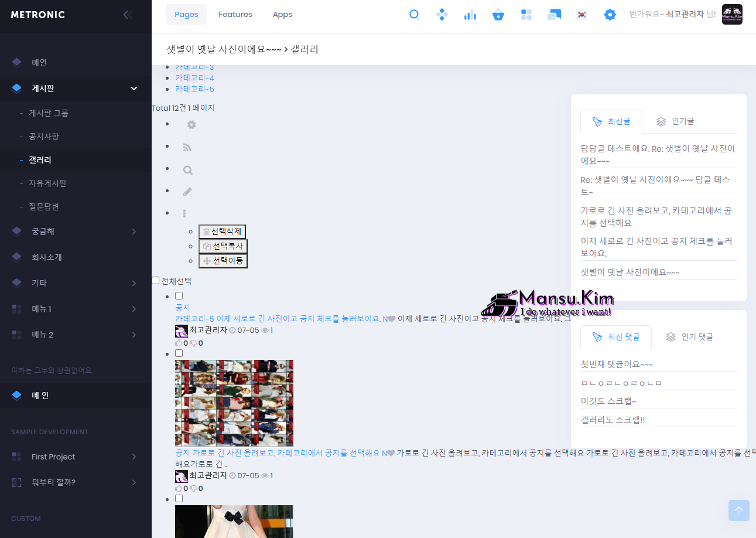Open recent comment '이것도 스크랩~'
The image size is (756, 538).
(608, 401)
